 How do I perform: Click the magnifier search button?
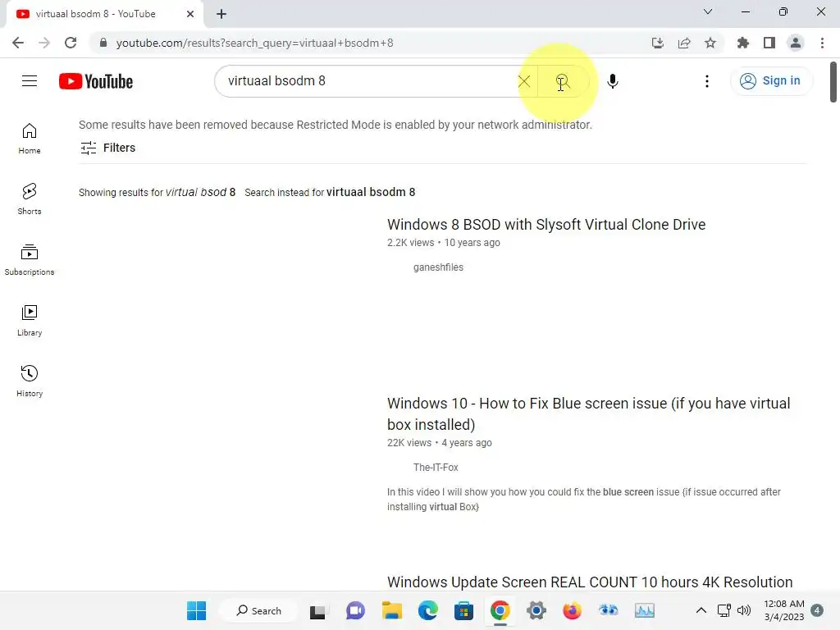tap(562, 81)
